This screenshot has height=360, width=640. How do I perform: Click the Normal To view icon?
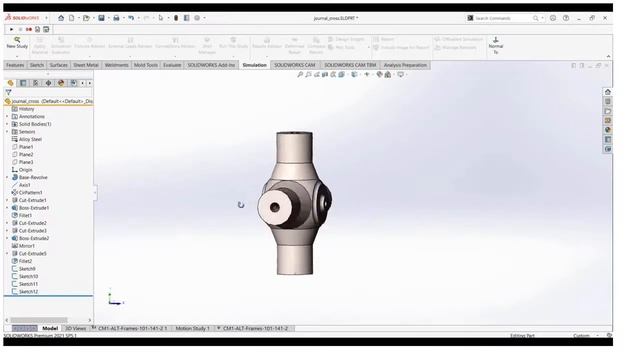coord(496,45)
